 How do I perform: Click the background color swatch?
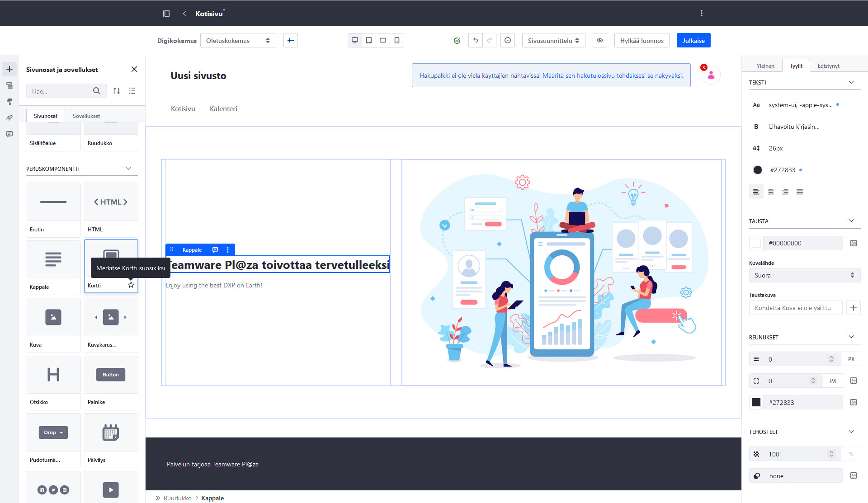756,243
